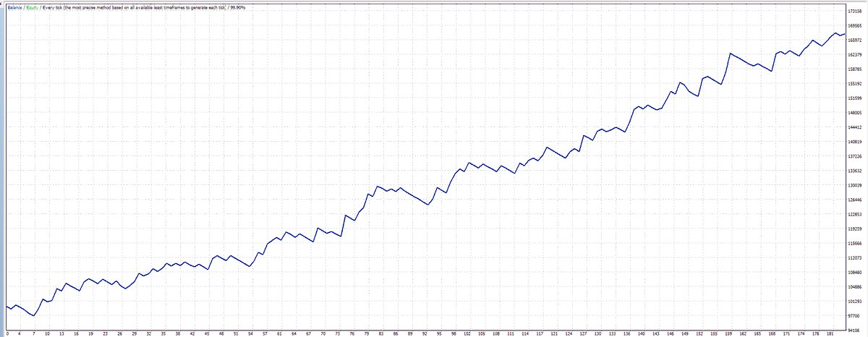Image resolution: width=868 pixels, height=337 pixels.
Task: Click the 140819 value on the balance axis
Action: pos(855,142)
